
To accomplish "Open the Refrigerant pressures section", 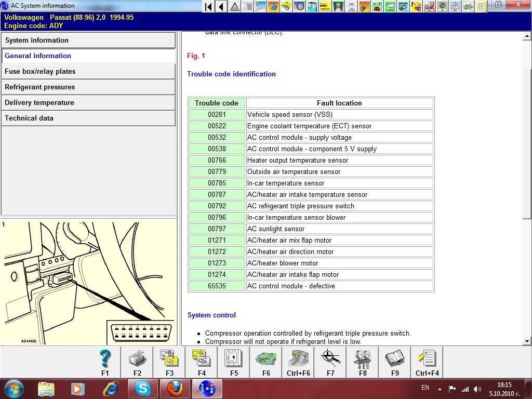I will (88, 87).
